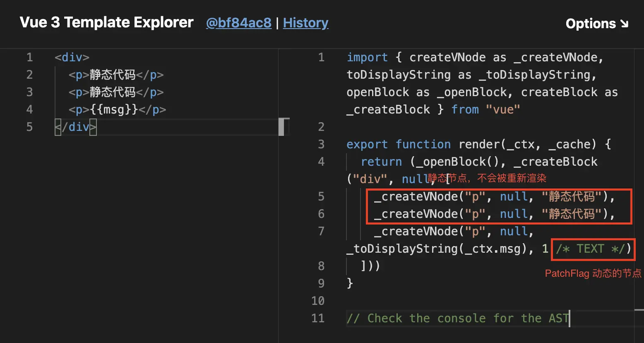
Task: Click the import keyword in output code
Action: click(367, 57)
